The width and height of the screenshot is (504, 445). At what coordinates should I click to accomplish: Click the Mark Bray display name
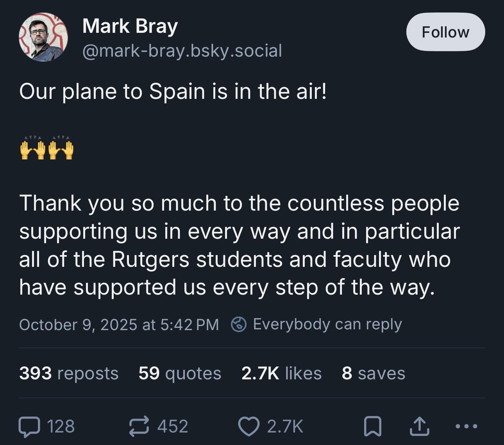130,26
